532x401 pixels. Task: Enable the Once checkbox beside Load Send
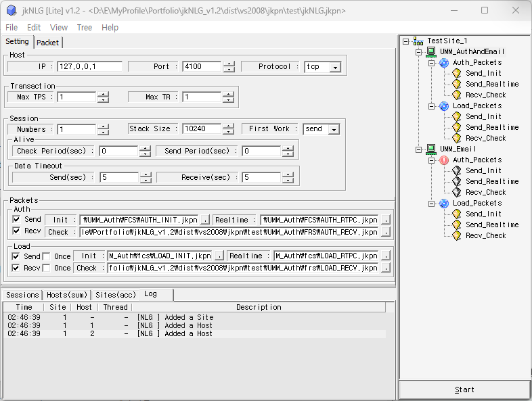(47, 256)
